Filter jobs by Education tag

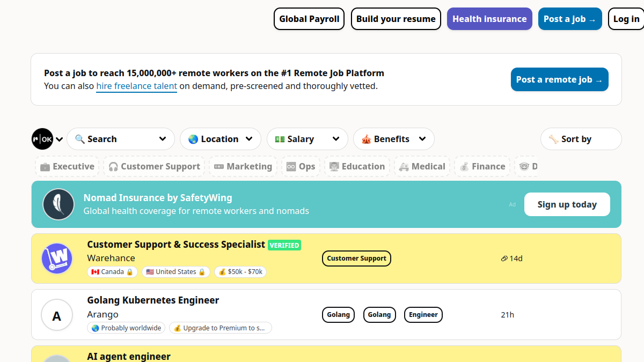click(357, 166)
